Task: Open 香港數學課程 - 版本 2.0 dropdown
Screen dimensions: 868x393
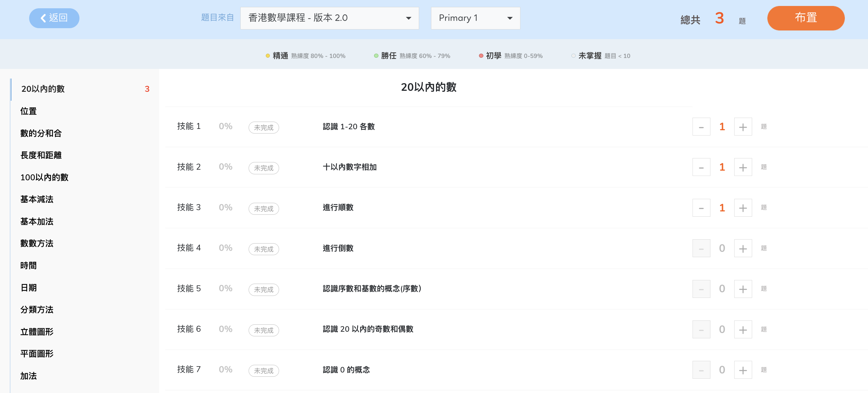Action: (329, 18)
